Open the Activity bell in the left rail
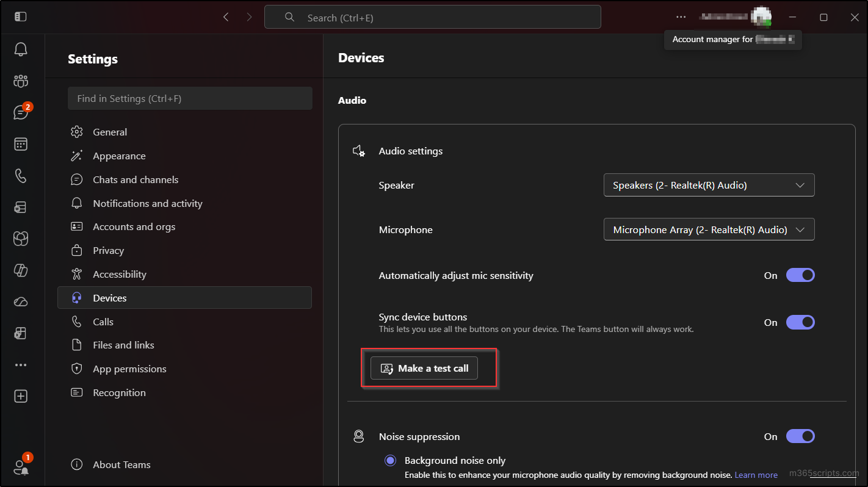 (x=21, y=49)
